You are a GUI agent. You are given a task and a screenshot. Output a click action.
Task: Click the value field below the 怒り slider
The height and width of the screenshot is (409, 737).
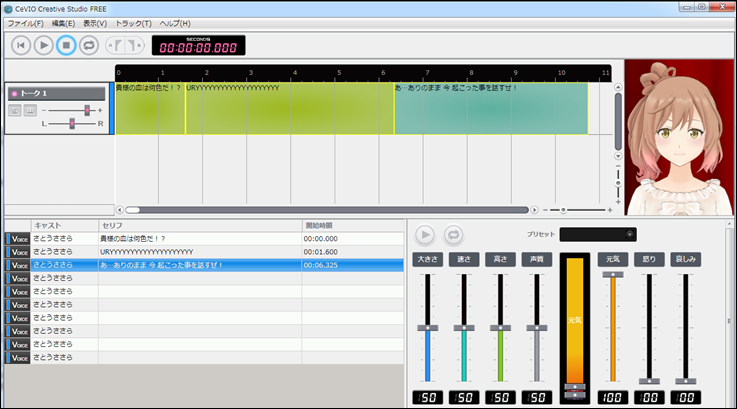649,398
